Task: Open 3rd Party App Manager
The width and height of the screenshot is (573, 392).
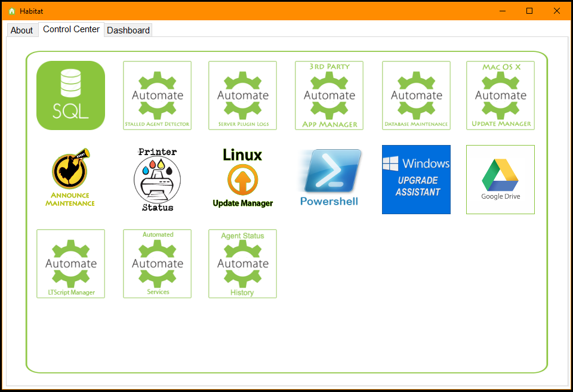Action: pyautogui.click(x=329, y=95)
